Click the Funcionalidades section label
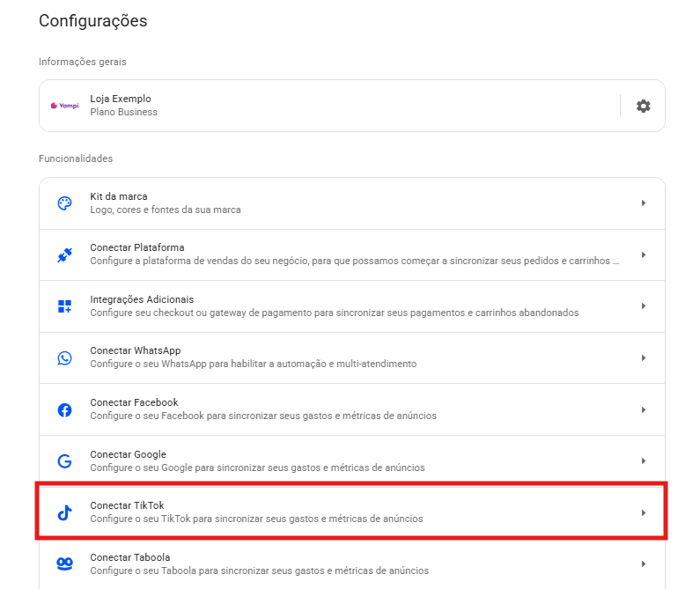Screen dimensions: 700x589 (76, 158)
